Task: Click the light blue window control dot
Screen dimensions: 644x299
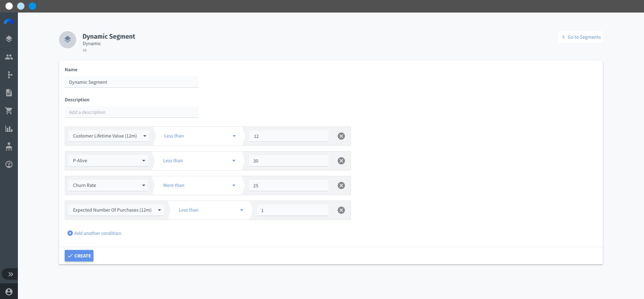Action: (21, 6)
